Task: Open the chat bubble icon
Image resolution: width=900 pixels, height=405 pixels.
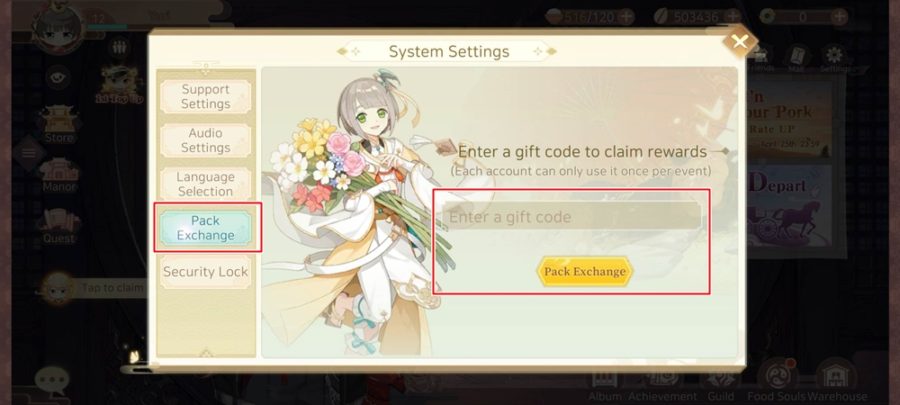Action: point(52,380)
